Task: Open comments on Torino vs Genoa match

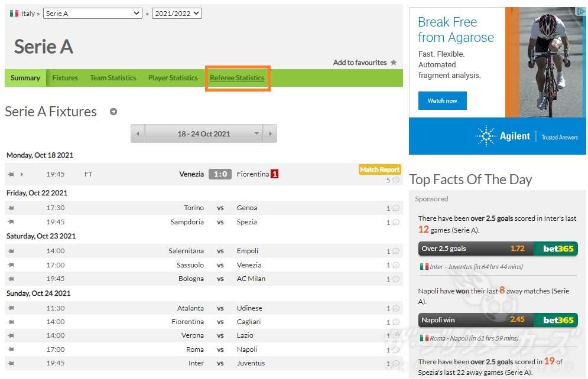Action: click(x=393, y=208)
